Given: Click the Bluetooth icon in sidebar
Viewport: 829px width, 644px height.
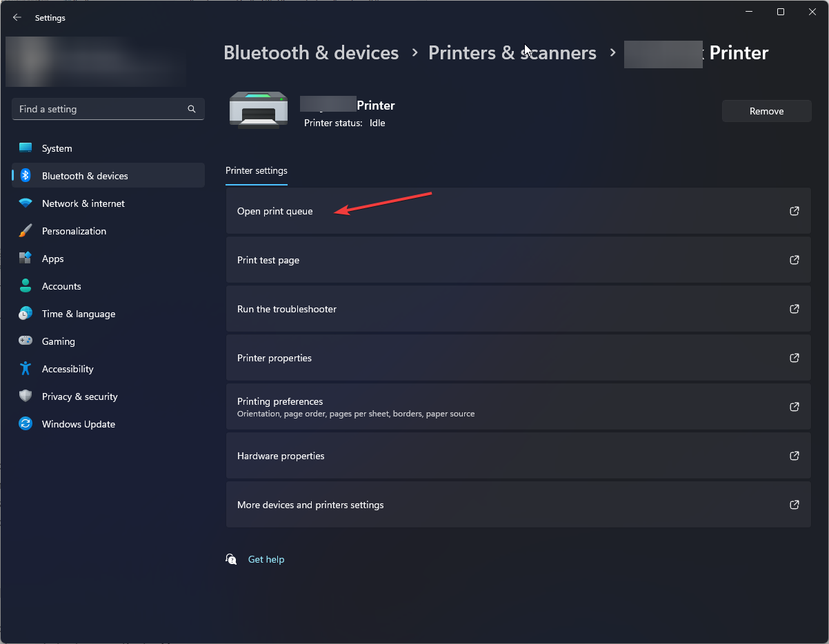Looking at the screenshot, I should 26,176.
